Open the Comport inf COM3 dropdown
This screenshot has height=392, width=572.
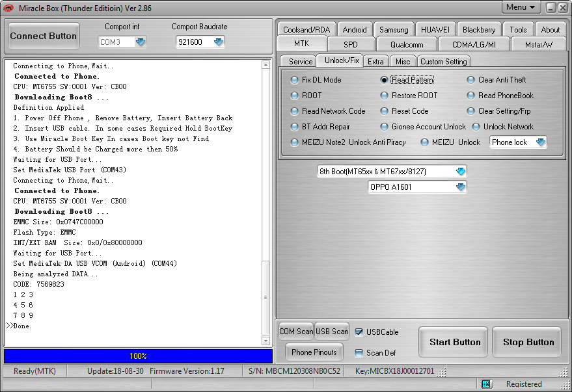click(x=141, y=42)
